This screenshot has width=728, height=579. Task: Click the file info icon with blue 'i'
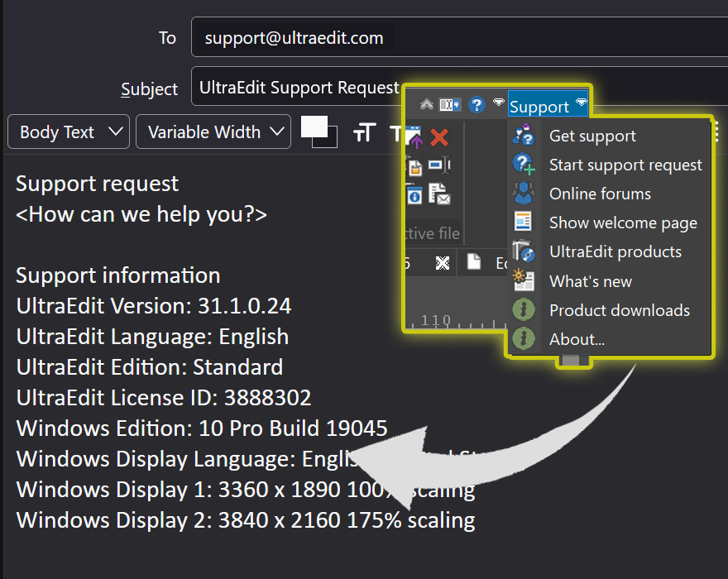(x=414, y=194)
